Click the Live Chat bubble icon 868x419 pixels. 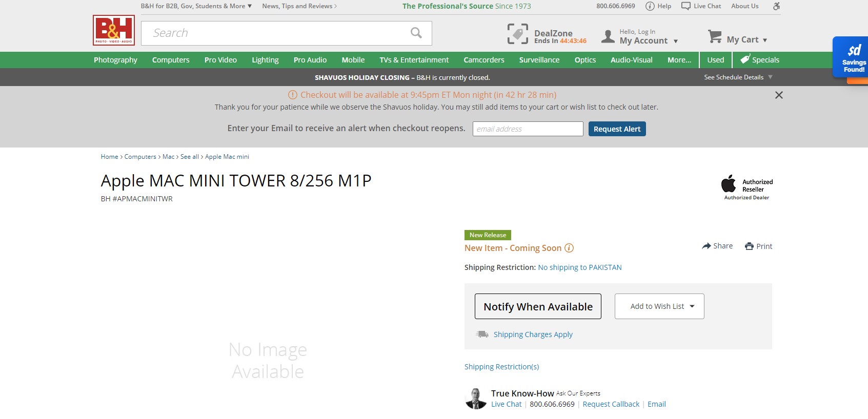tap(686, 6)
